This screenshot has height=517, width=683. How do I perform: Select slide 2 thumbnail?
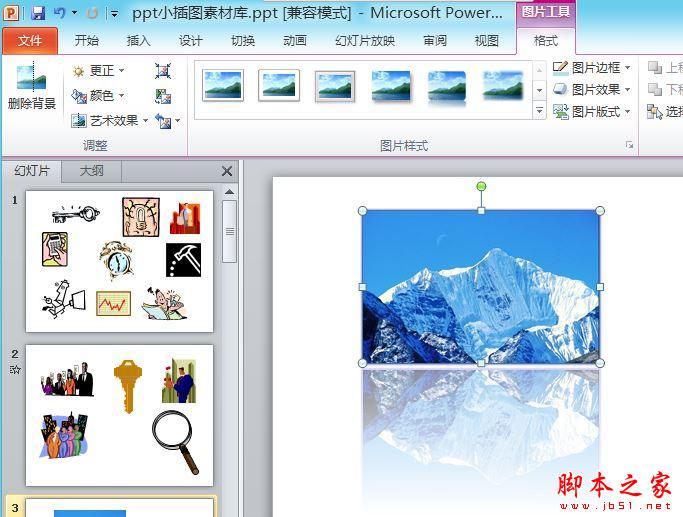tap(119, 416)
